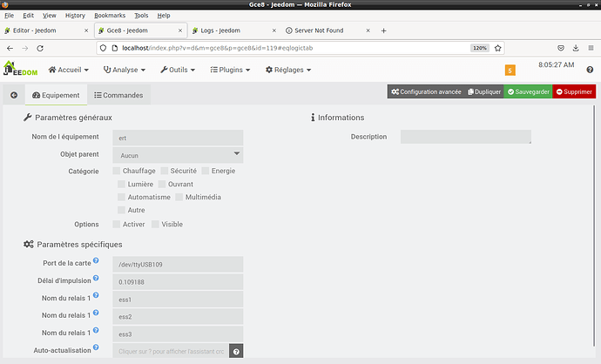
Task: Click the Jeedom logo
Action: (20, 69)
